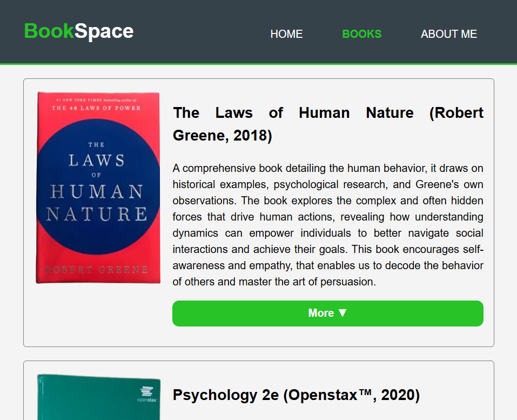Screen dimensions: 517x420
Task: Click the BookSpace logo in the header
Action: coord(79,31)
